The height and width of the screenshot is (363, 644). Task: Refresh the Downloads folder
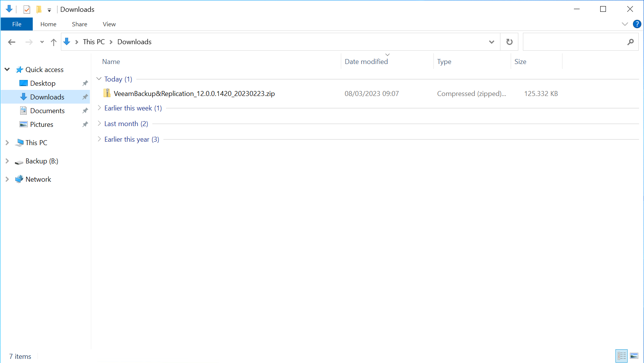click(510, 42)
